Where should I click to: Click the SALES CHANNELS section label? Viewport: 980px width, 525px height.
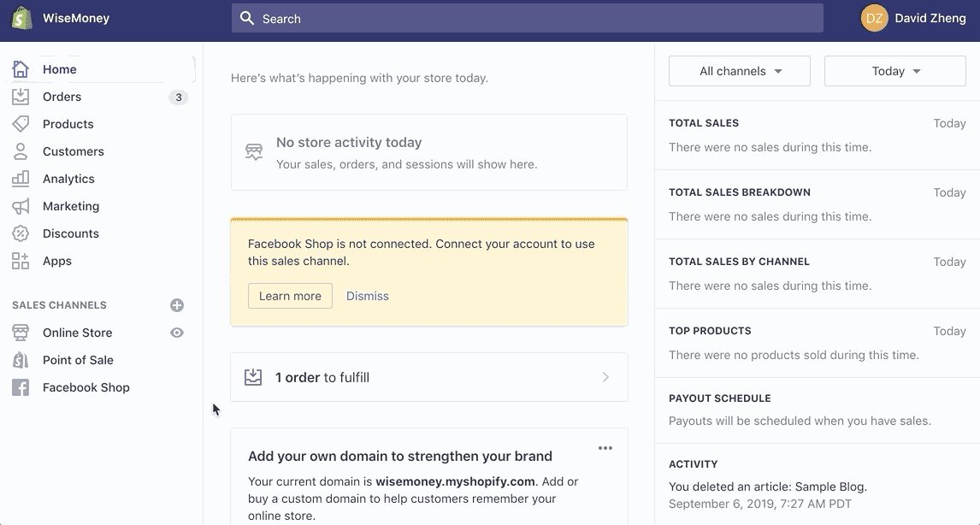coord(59,305)
